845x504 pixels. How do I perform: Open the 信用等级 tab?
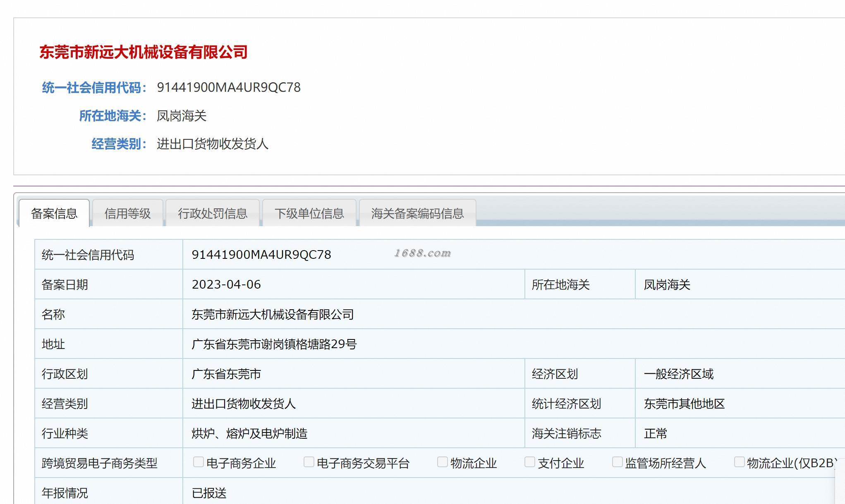[127, 213]
